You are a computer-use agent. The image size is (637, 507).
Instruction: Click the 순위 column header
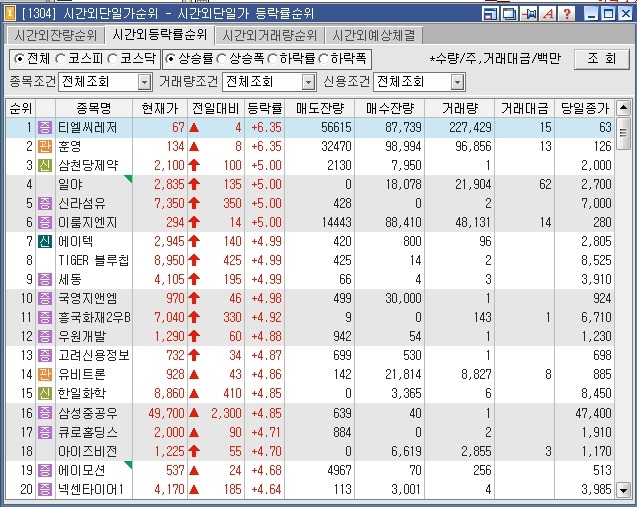click(21, 108)
